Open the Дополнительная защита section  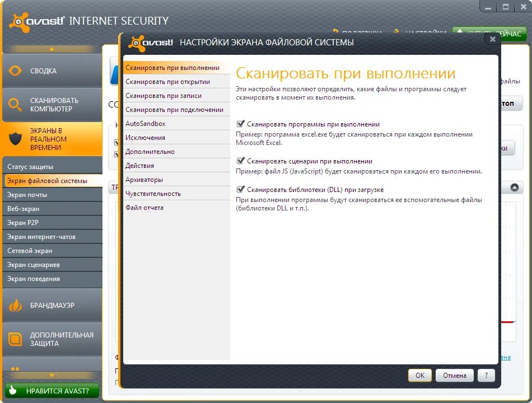pos(52,339)
